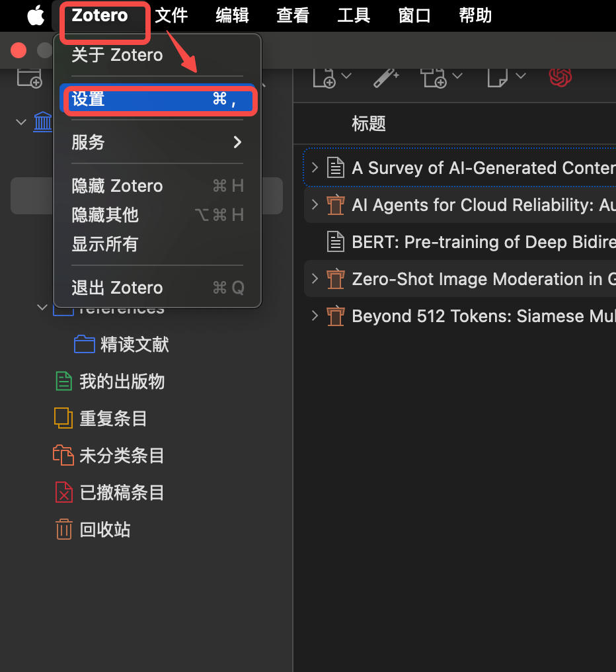616x672 pixels.
Task: Click the red ChatGPT plugin icon
Action: click(x=560, y=77)
